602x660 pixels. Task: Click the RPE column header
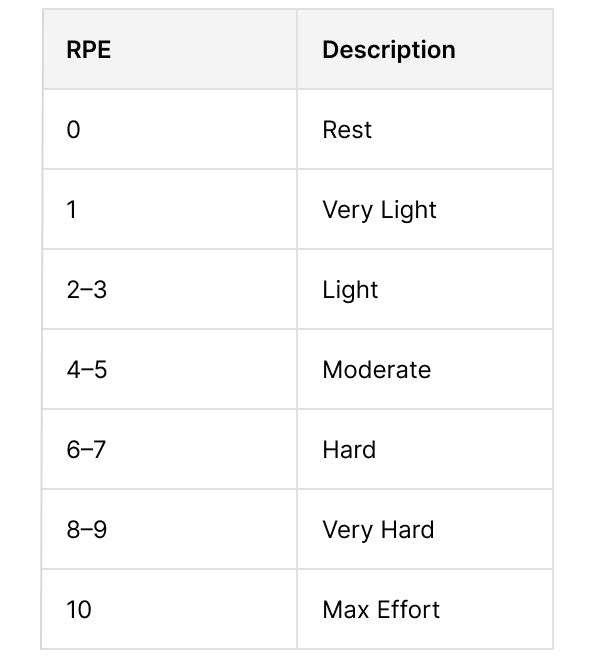(89, 50)
